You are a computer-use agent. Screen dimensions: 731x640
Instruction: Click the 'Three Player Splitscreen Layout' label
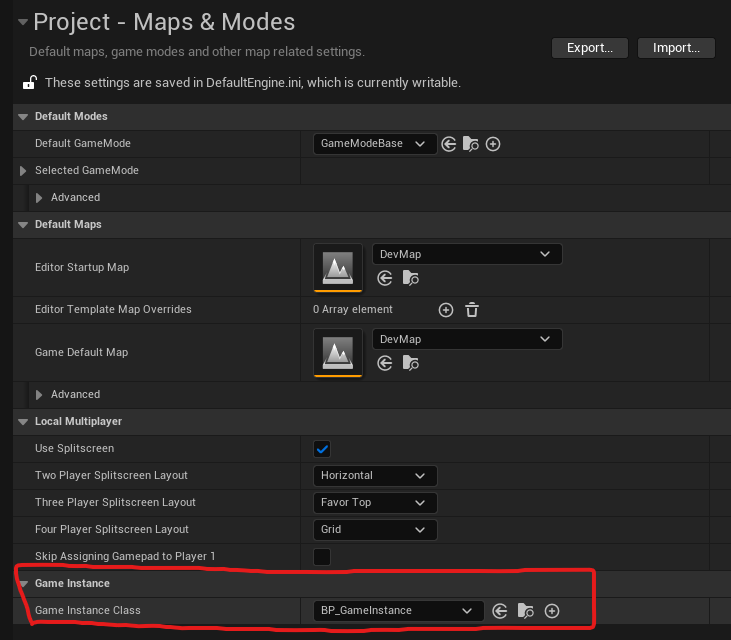coord(115,502)
